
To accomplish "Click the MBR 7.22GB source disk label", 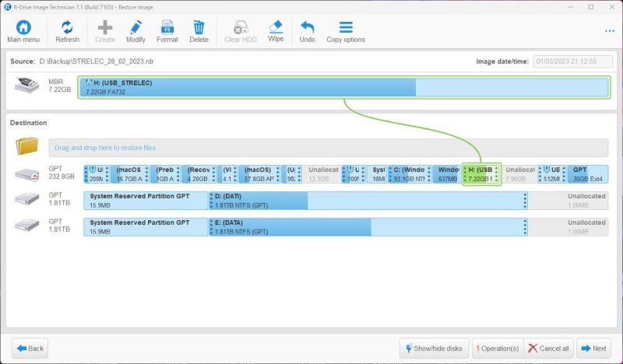I will pos(60,86).
